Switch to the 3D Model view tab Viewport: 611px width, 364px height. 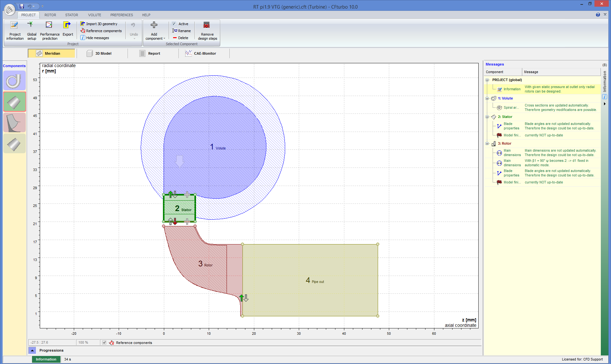(99, 53)
